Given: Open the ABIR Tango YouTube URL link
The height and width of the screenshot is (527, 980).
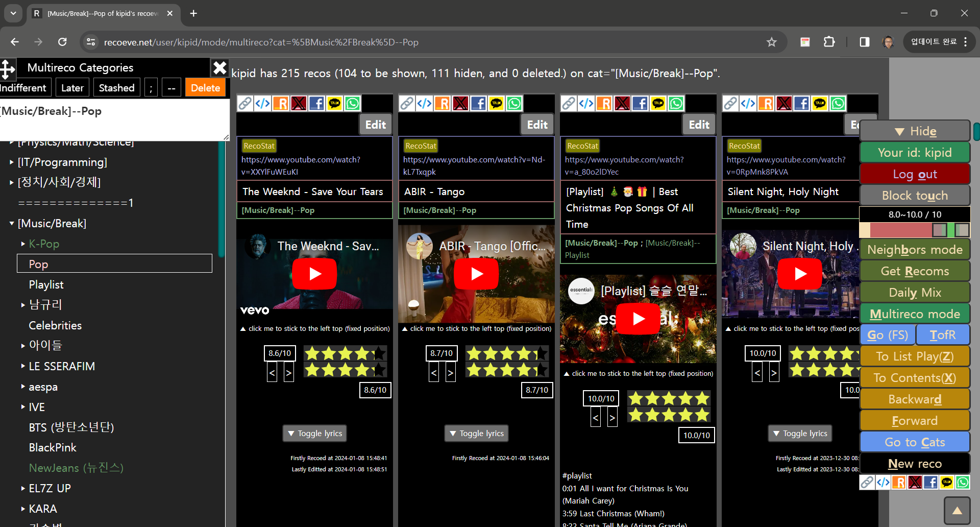Looking at the screenshot, I should coord(474,165).
